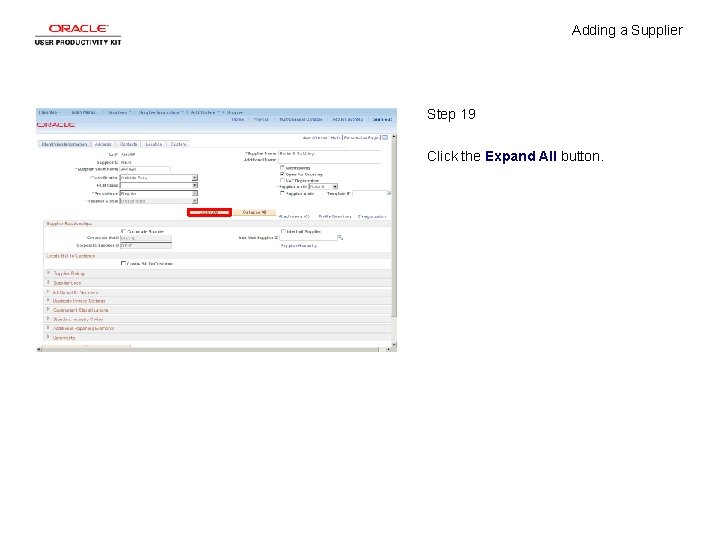Image resolution: width=720 pixels, height=540 pixels.
Task: Click the "Step 19" heading text
Action: pos(451,114)
